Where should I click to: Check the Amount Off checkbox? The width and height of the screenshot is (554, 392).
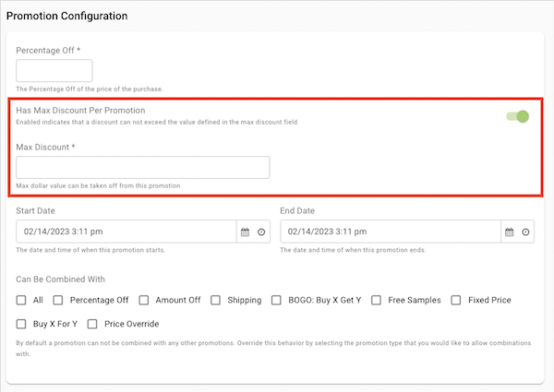pyautogui.click(x=144, y=301)
